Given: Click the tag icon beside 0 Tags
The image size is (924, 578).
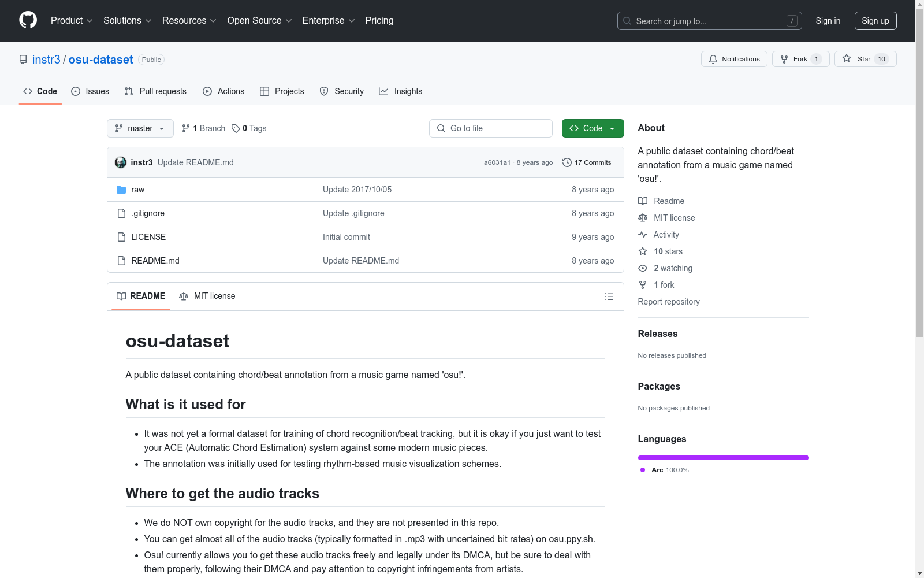Looking at the screenshot, I should (x=236, y=128).
